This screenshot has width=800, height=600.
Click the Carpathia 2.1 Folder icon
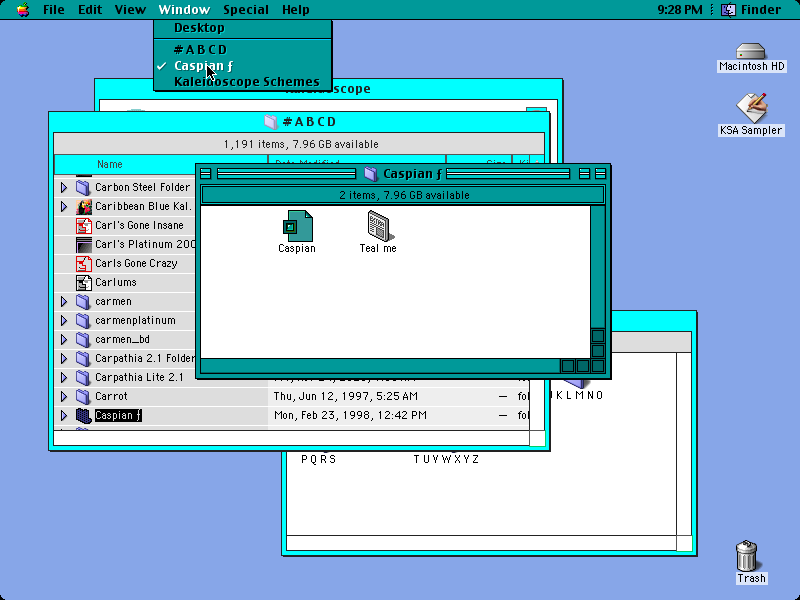[x=83, y=359]
